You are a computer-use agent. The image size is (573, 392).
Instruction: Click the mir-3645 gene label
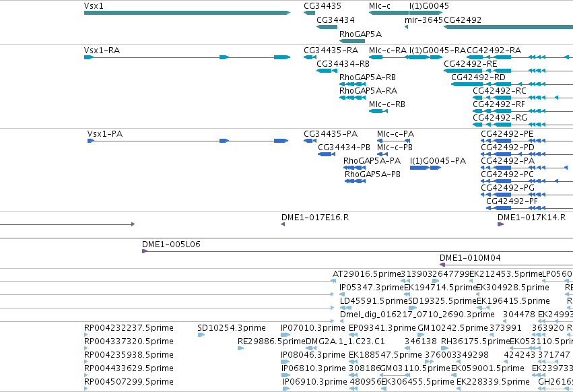click(424, 20)
